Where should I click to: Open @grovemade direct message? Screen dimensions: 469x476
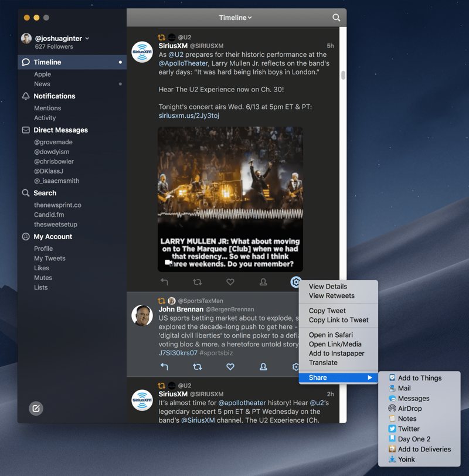[53, 142]
